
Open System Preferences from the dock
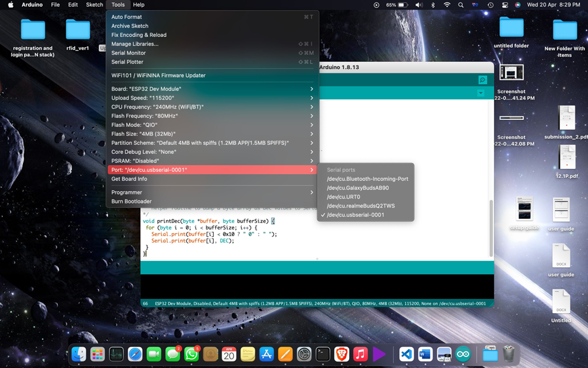(x=304, y=354)
